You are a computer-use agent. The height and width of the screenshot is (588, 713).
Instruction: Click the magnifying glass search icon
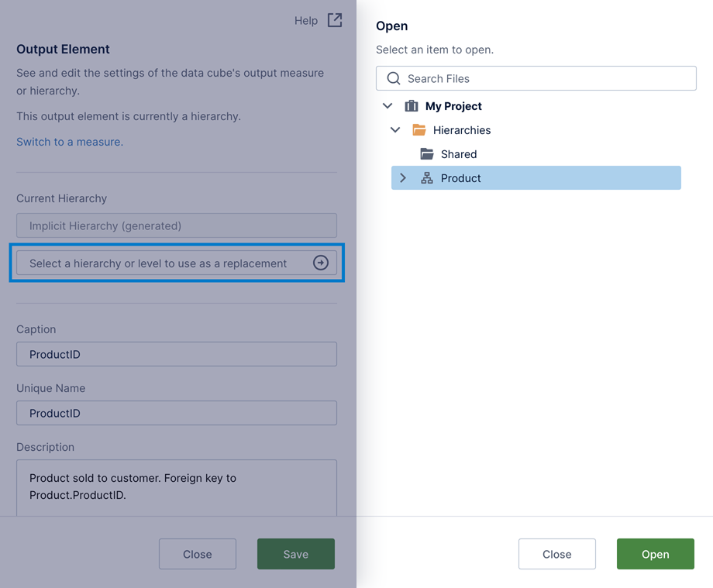(392, 78)
